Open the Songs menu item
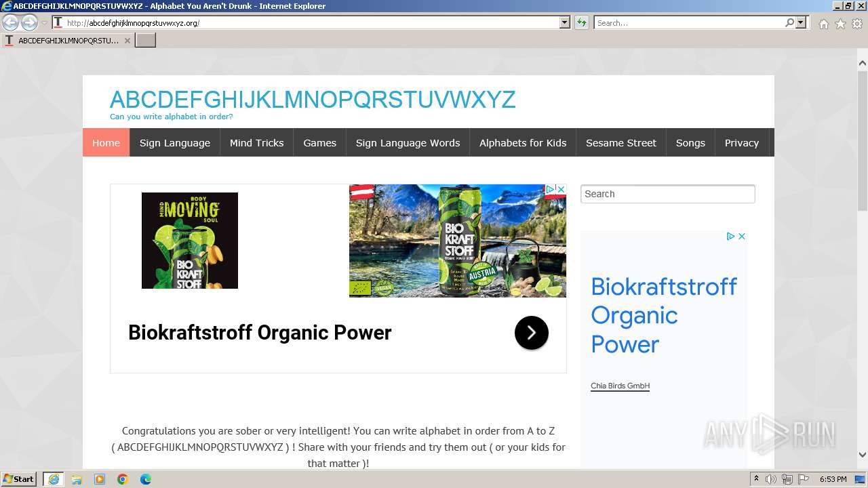 (x=690, y=142)
